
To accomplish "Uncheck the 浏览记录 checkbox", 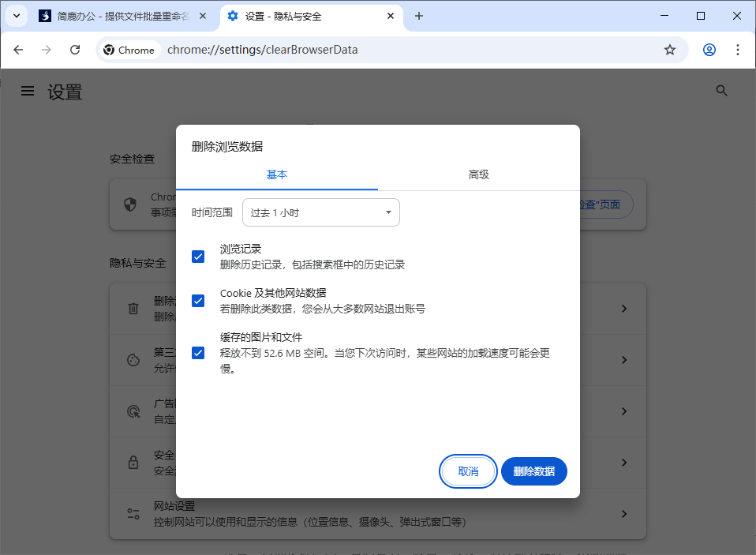I will click(198, 256).
